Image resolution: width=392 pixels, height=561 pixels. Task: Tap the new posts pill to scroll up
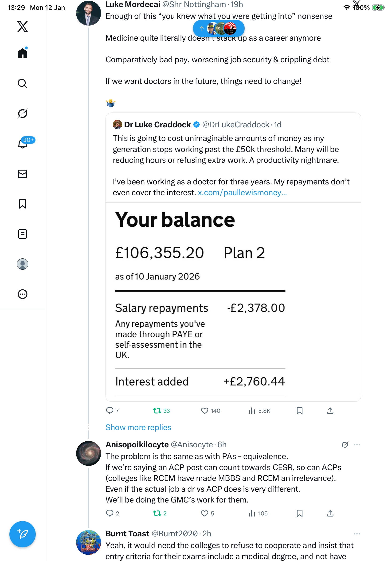coord(219,29)
